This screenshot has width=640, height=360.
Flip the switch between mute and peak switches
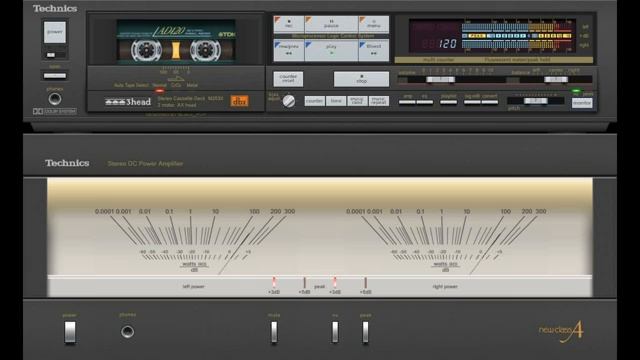coord(335,331)
